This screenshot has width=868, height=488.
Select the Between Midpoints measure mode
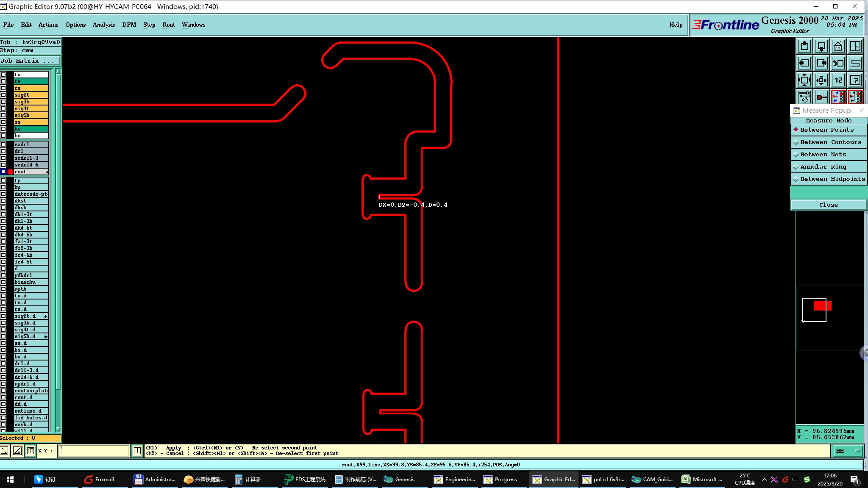828,179
